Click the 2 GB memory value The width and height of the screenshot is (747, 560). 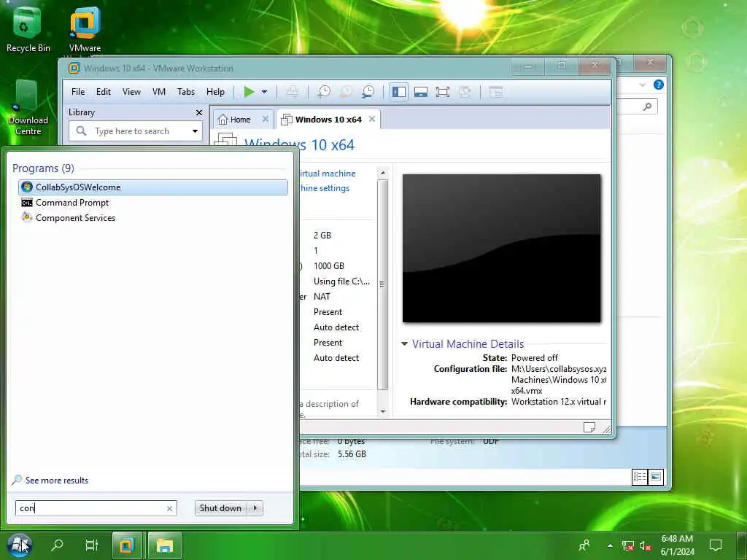tap(322, 236)
